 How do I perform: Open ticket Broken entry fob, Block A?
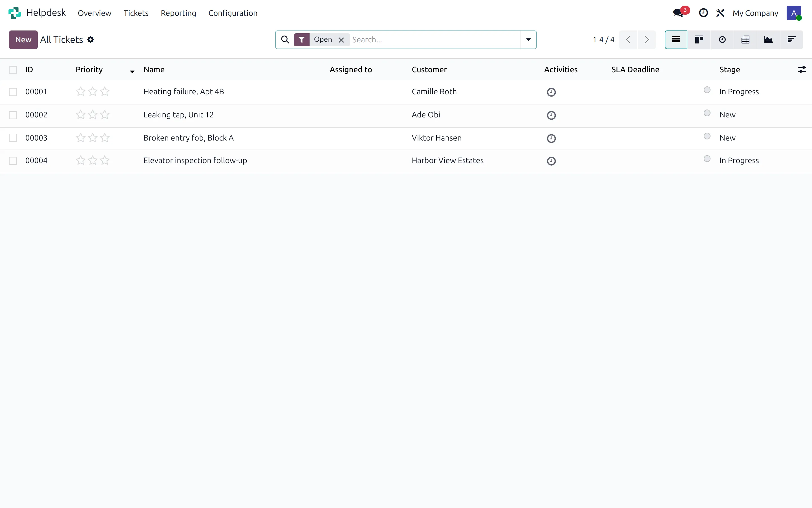(189, 138)
